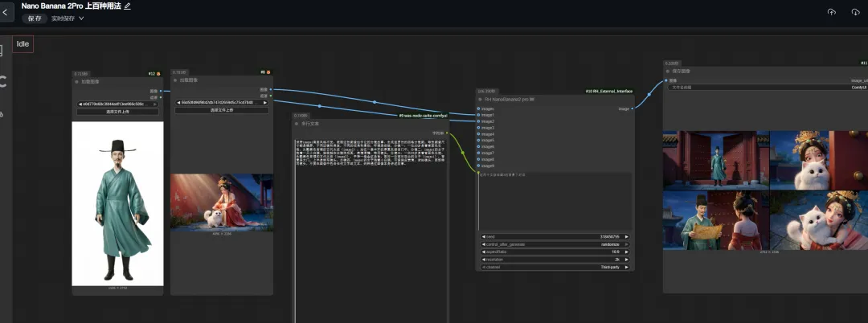Click 选择文件上传 button in node #12
The image size is (868, 323).
click(117, 112)
